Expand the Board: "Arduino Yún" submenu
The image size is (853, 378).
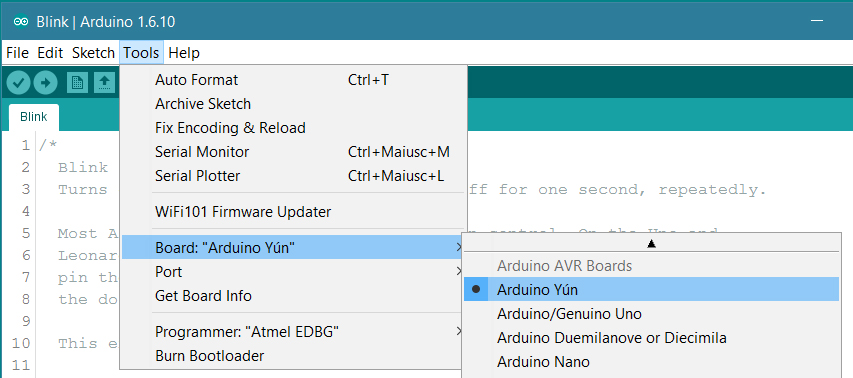pyautogui.click(x=293, y=247)
